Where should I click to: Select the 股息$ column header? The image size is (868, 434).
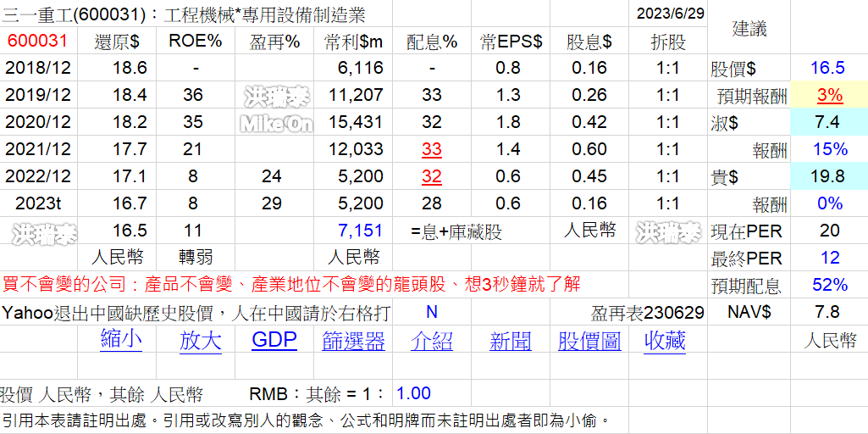(589, 42)
